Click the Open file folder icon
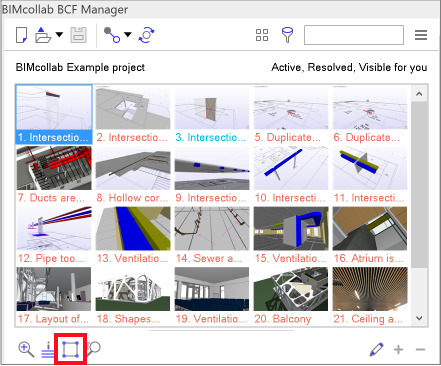Screen dimensions: 441x366 tap(43, 35)
